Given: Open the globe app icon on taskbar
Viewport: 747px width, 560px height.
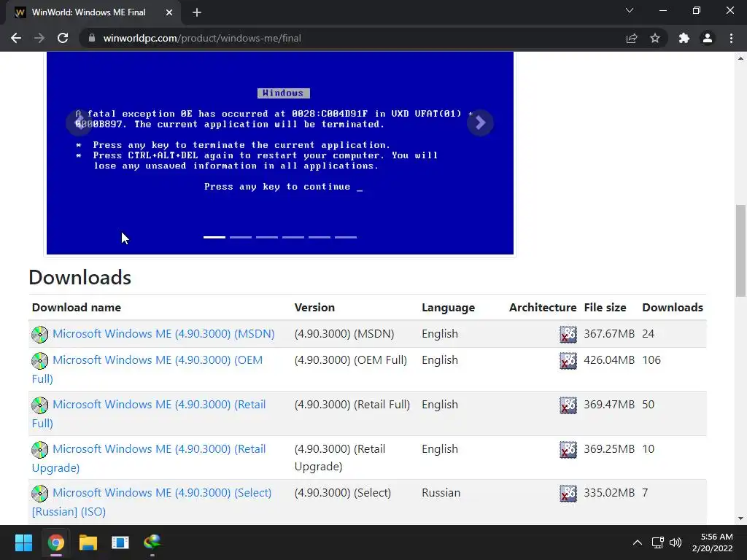Looking at the screenshot, I should pyautogui.click(x=152, y=542).
